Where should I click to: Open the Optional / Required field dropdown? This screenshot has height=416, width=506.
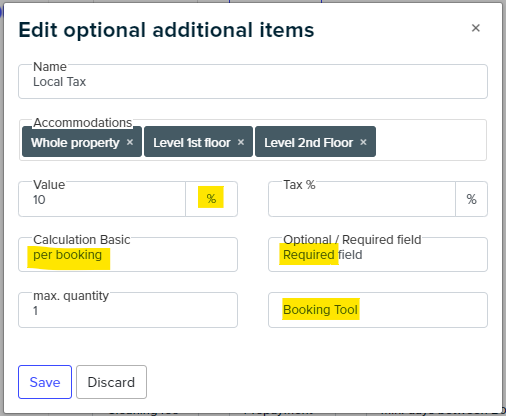pos(378,255)
